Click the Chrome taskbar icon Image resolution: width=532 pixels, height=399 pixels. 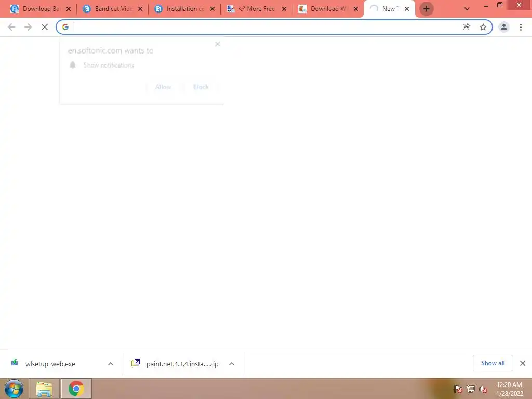pos(76,389)
